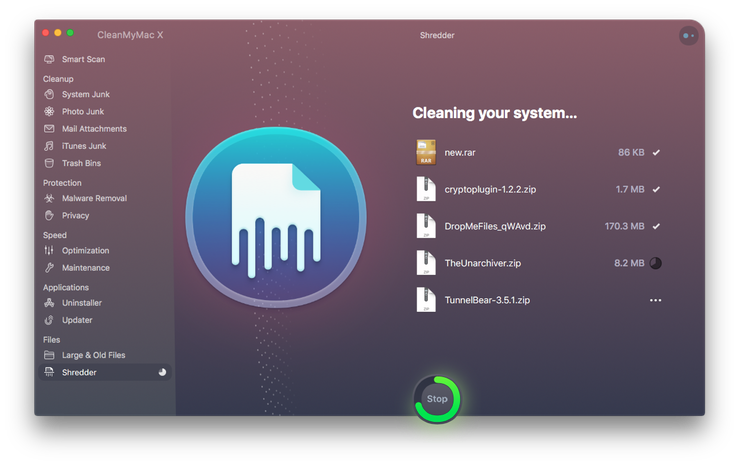
Task: Click the TunnelBear-3.5.1.zip file name
Action: point(487,300)
